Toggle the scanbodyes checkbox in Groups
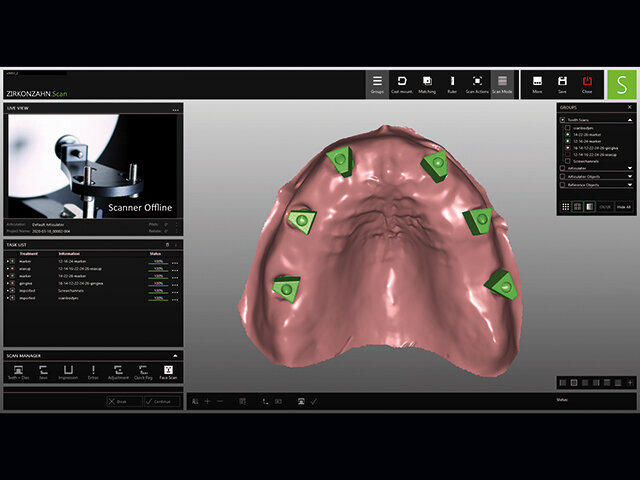The width and height of the screenshot is (640, 480). (x=567, y=128)
